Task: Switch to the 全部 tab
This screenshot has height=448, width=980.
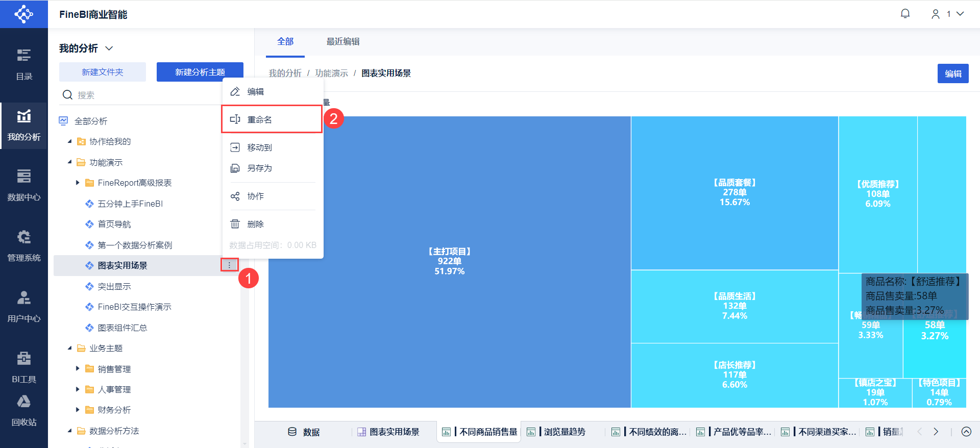Action: tap(285, 41)
